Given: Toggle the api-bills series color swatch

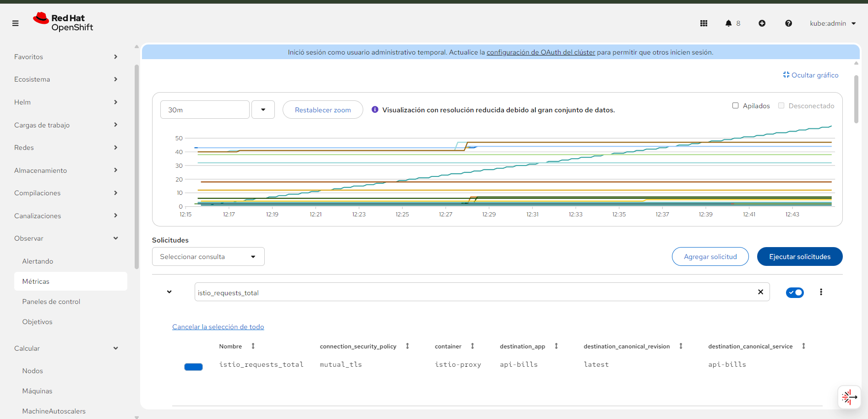Looking at the screenshot, I should [x=193, y=367].
